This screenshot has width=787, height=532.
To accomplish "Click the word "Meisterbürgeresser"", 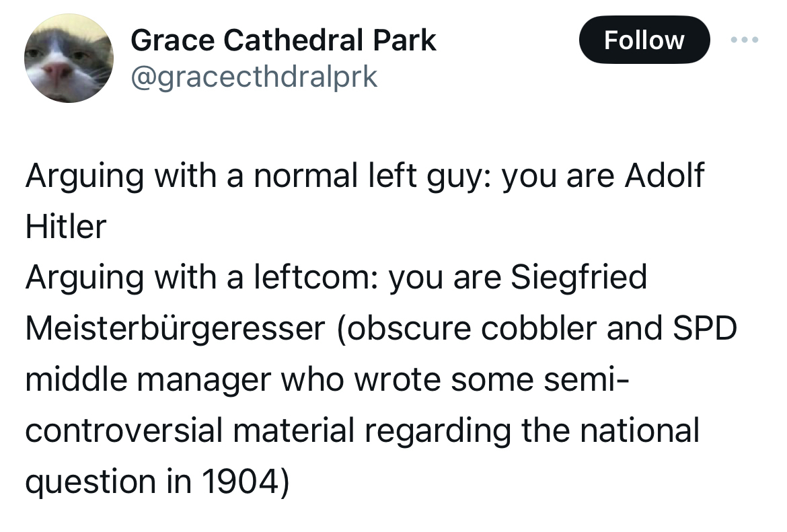I will 175,329.
